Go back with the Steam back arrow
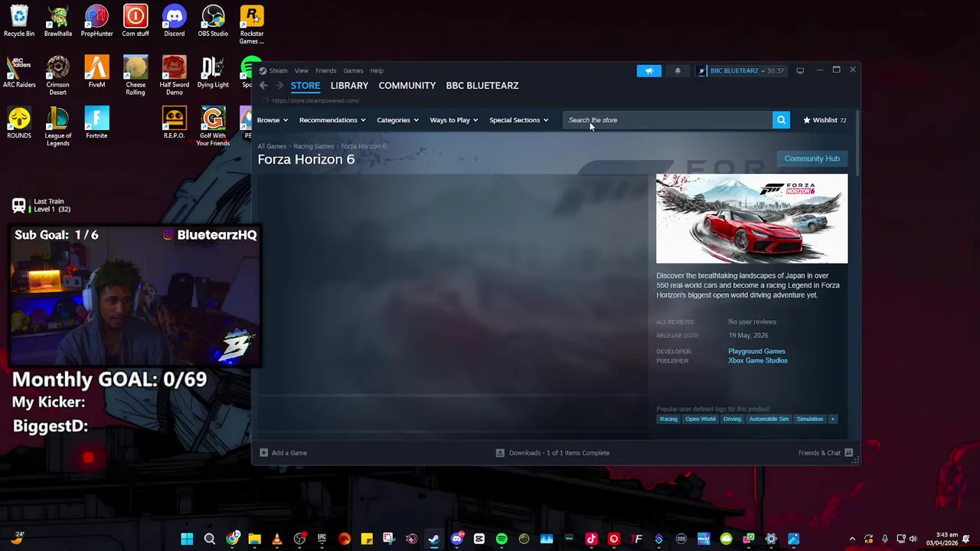 [x=263, y=86]
